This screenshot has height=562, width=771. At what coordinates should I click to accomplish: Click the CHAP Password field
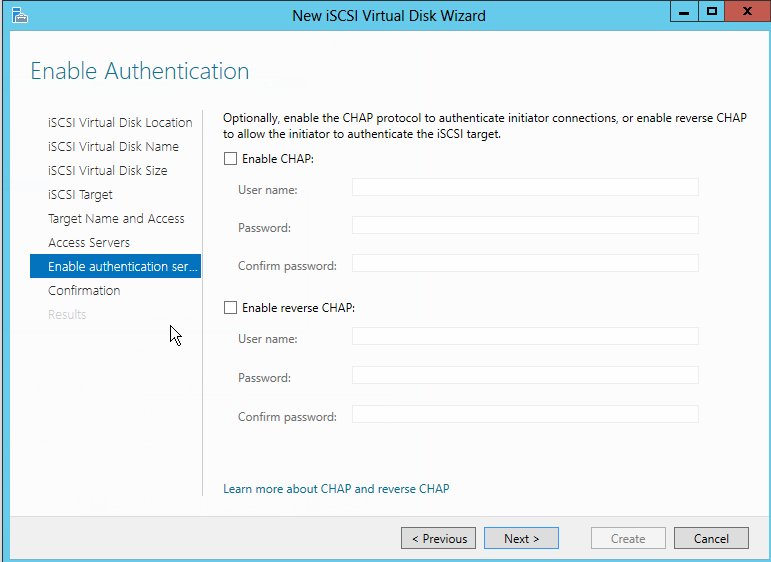[x=525, y=226]
